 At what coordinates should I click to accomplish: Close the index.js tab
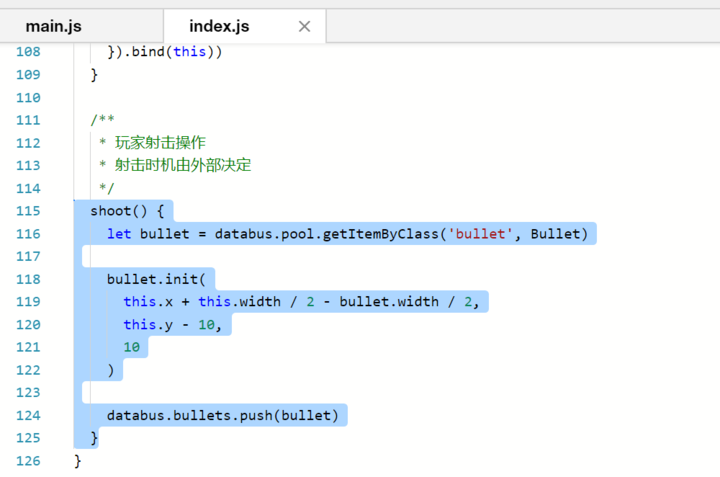[304, 27]
